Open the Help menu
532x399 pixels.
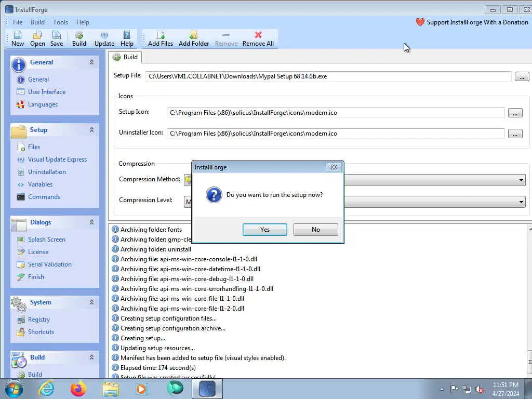(83, 22)
